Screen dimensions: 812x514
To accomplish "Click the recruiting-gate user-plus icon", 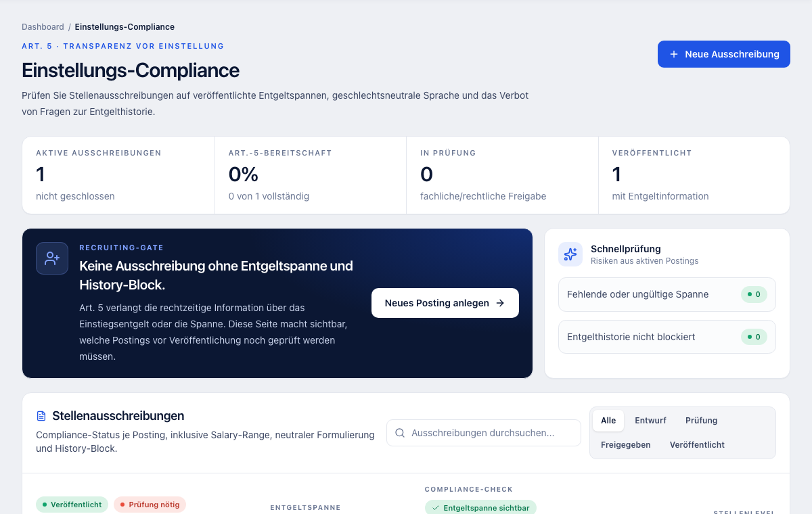I will pyautogui.click(x=52, y=258).
